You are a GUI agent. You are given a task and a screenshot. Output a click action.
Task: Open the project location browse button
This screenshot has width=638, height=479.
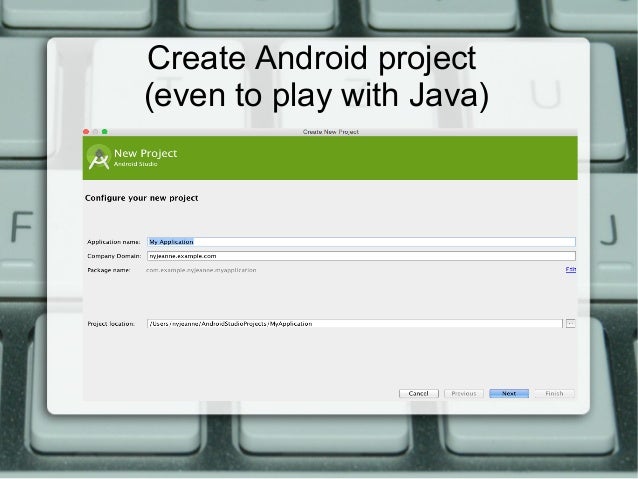click(570, 324)
